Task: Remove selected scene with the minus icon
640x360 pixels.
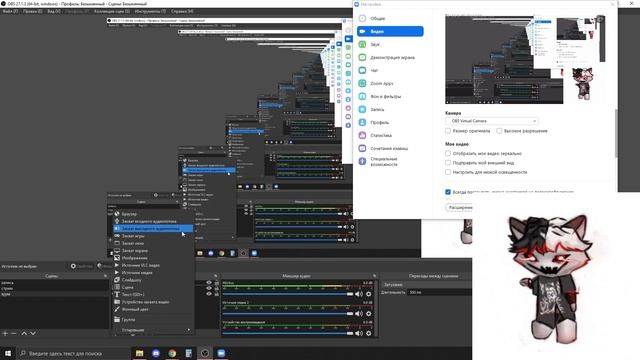Action: point(14,333)
